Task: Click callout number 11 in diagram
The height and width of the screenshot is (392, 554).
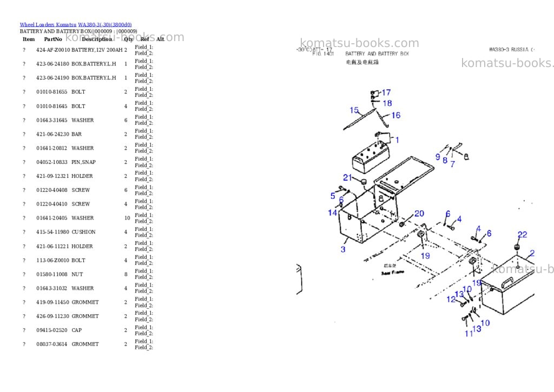Action: click(469, 334)
